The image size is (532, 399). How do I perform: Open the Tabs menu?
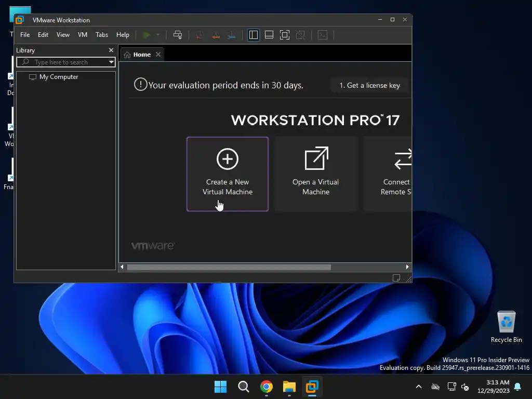[102, 35]
